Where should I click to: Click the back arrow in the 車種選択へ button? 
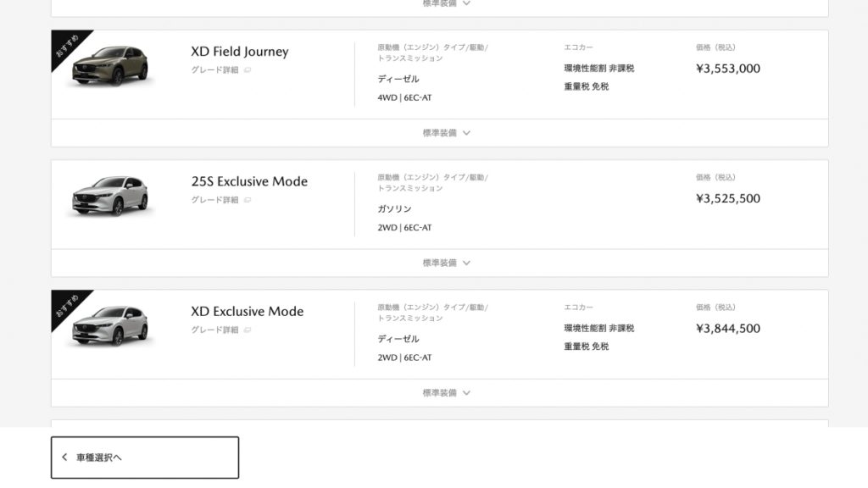pos(64,457)
